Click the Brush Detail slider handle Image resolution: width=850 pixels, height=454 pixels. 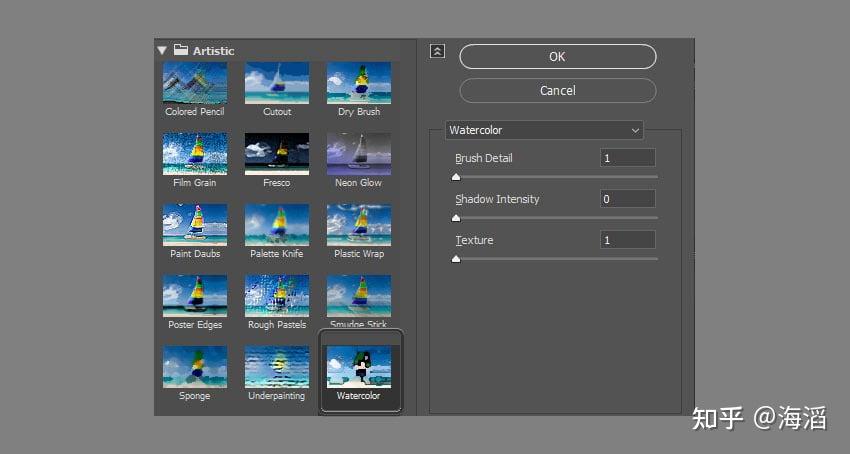tap(456, 177)
